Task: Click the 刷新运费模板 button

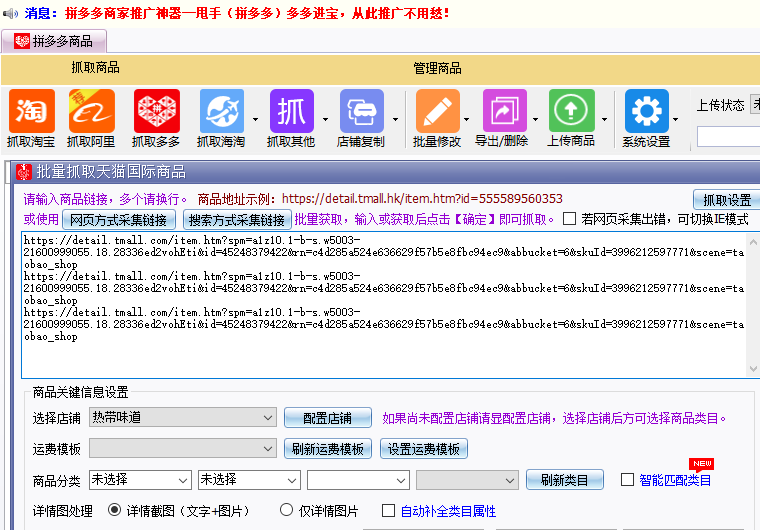Action: point(328,449)
